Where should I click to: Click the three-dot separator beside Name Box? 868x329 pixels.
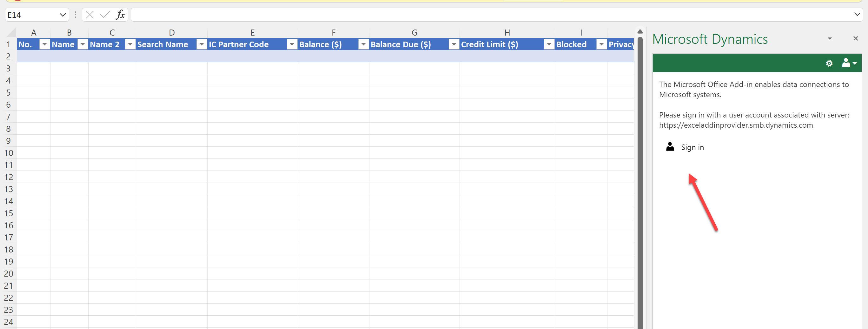coord(75,15)
